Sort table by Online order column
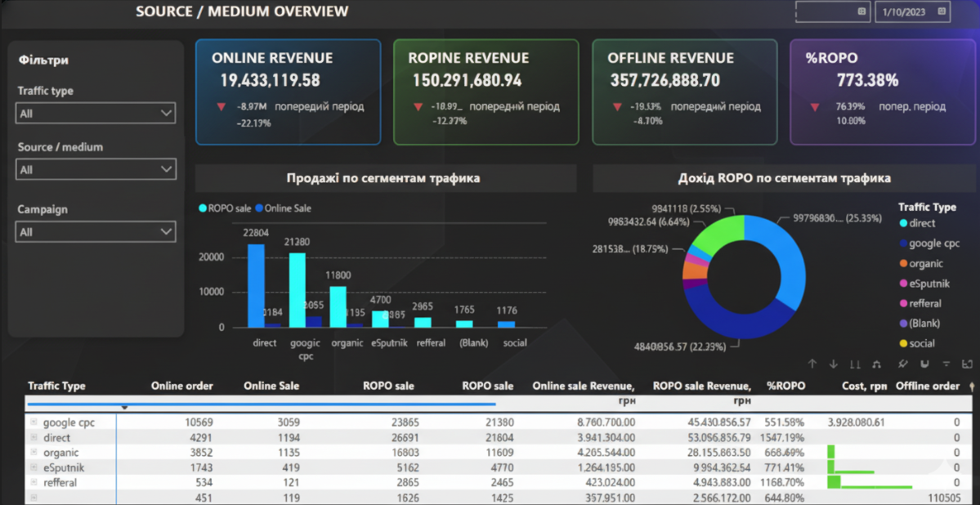Viewport: 980px width, 505px height. pyautogui.click(x=182, y=387)
